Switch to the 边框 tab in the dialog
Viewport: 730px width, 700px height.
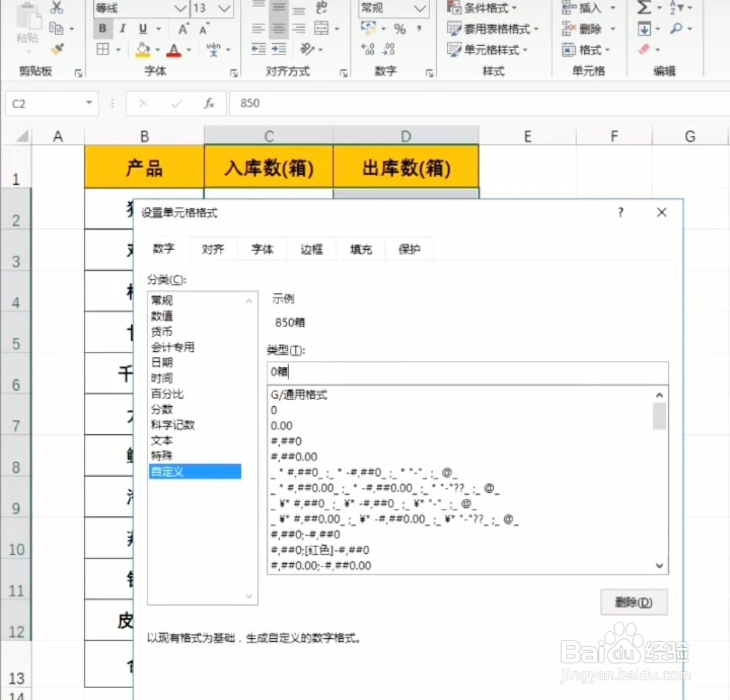tap(311, 249)
